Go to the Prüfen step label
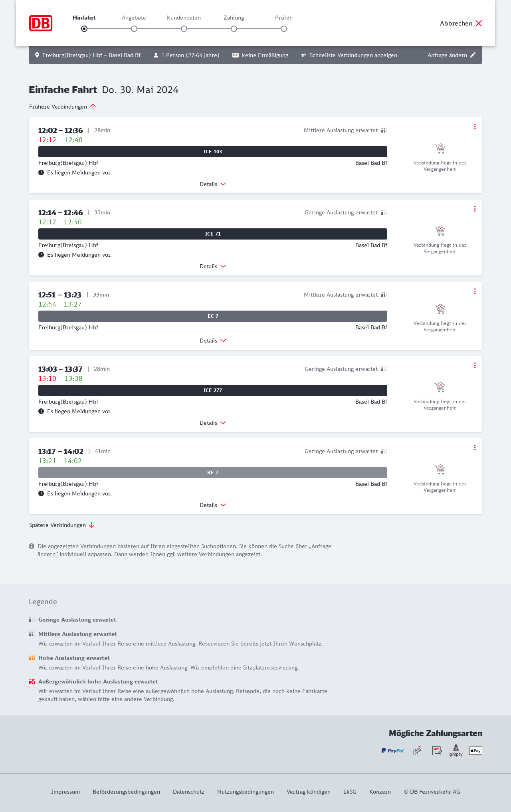Viewport: 511px width, 812px height. (284, 18)
